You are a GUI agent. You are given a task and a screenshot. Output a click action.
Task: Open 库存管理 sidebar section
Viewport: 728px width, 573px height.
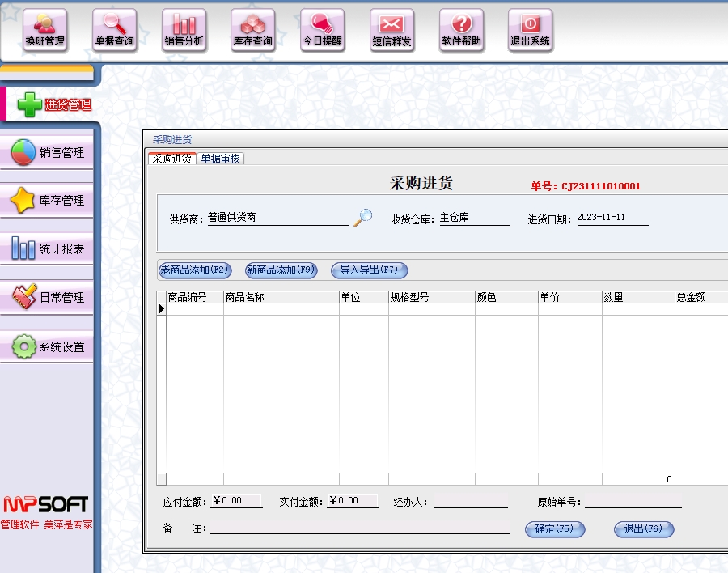(48, 200)
